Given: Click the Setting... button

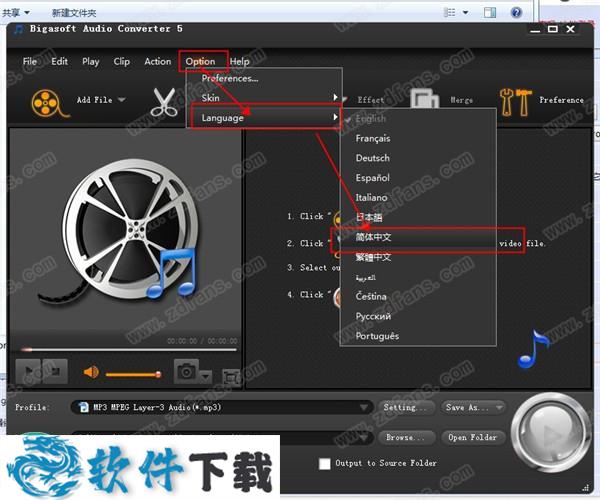Looking at the screenshot, I should click(x=406, y=408).
